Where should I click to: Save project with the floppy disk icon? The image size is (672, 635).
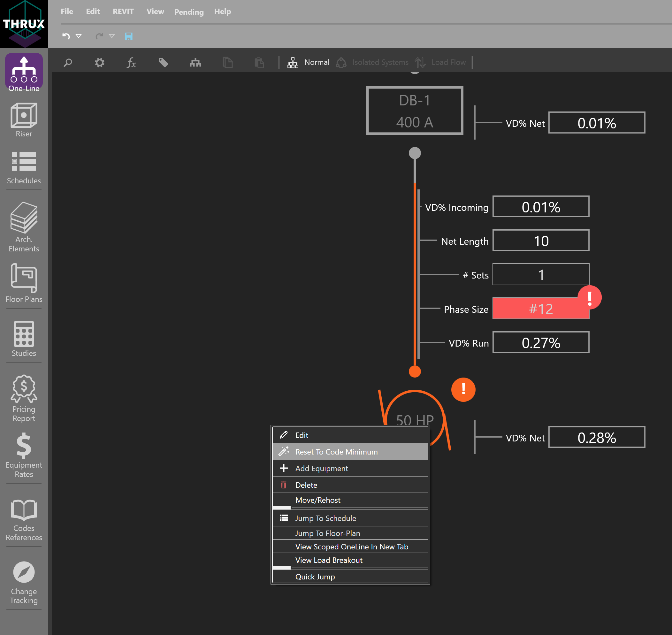129,36
